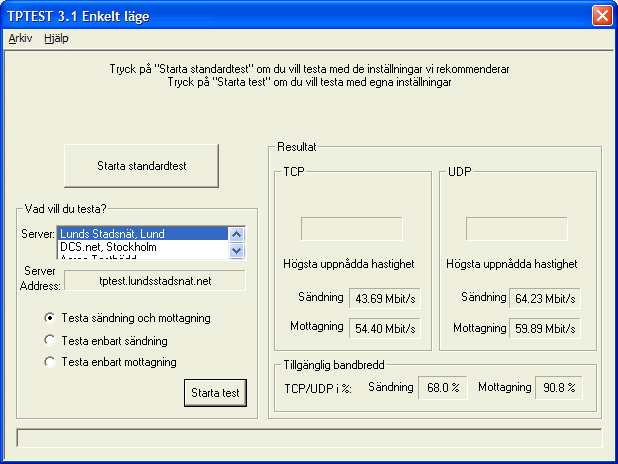The width and height of the screenshot is (618, 464).
Task: Click the Starta test button
Action: point(215,393)
